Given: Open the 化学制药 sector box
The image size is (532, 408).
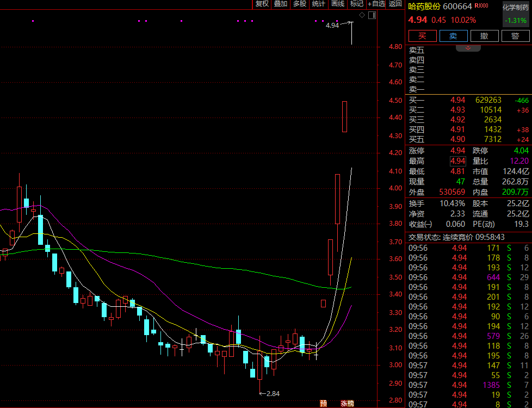Looking at the screenshot, I should tap(515, 14).
